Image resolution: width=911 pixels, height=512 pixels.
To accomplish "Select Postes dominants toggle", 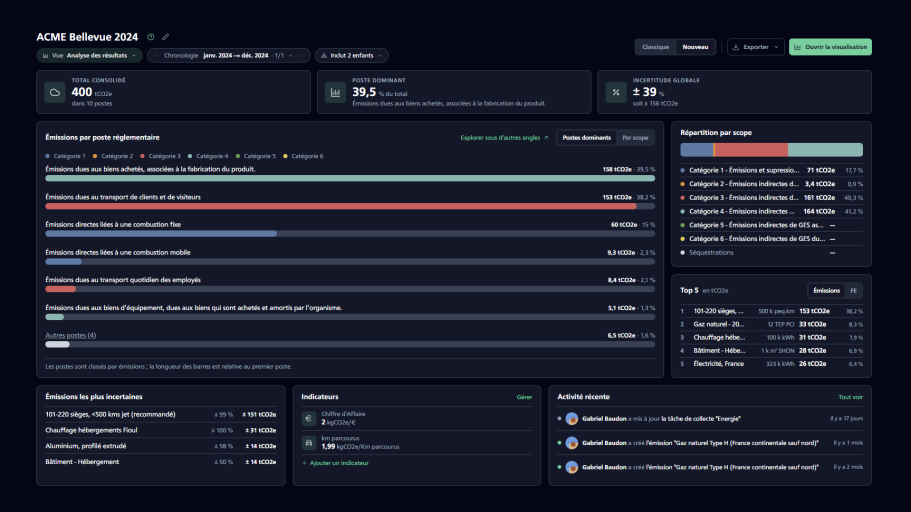I will click(x=587, y=138).
